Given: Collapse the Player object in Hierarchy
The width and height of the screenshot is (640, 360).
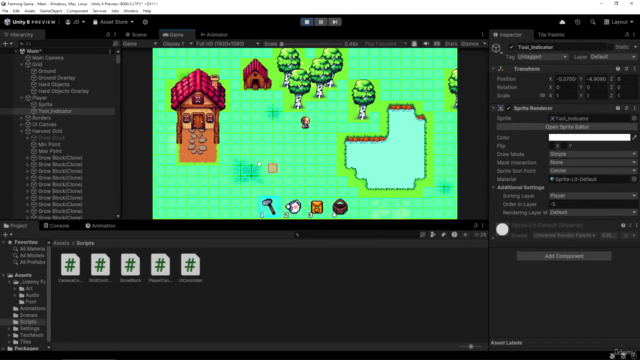Looking at the screenshot, I should [22, 98].
